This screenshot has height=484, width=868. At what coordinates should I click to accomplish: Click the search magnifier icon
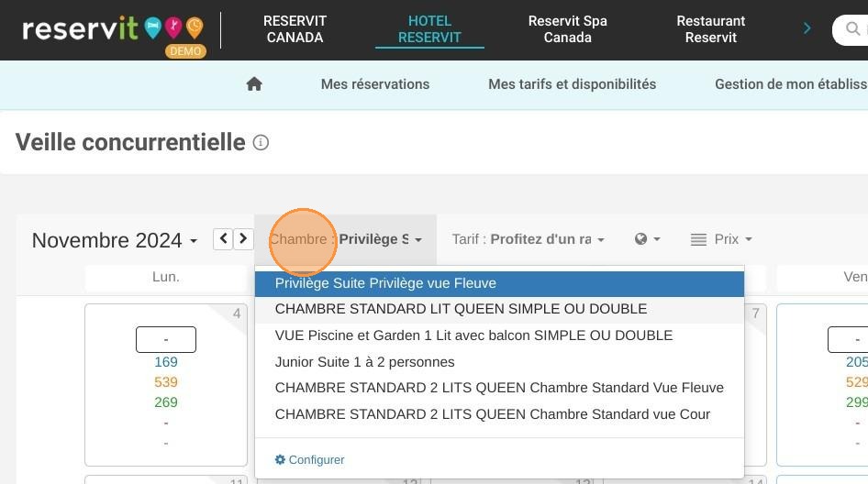(852, 28)
